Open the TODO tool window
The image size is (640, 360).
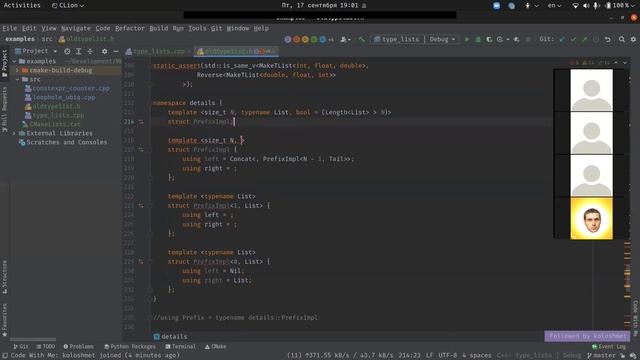[x=45, y=347]
